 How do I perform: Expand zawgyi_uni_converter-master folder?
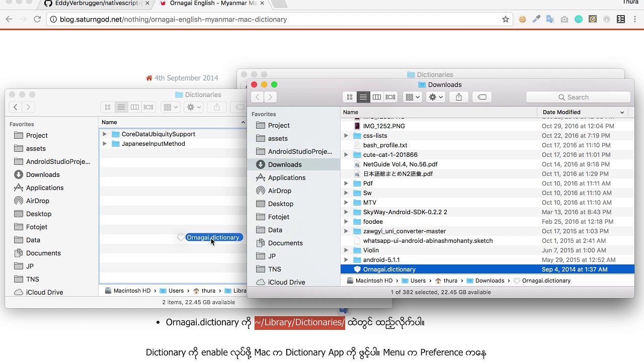click(x=346, y=231)
